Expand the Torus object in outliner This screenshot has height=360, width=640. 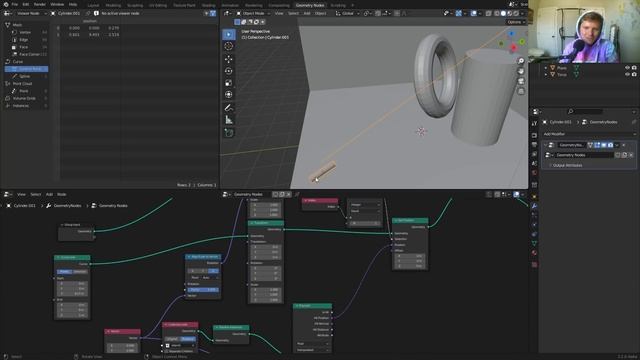point(546,74)
